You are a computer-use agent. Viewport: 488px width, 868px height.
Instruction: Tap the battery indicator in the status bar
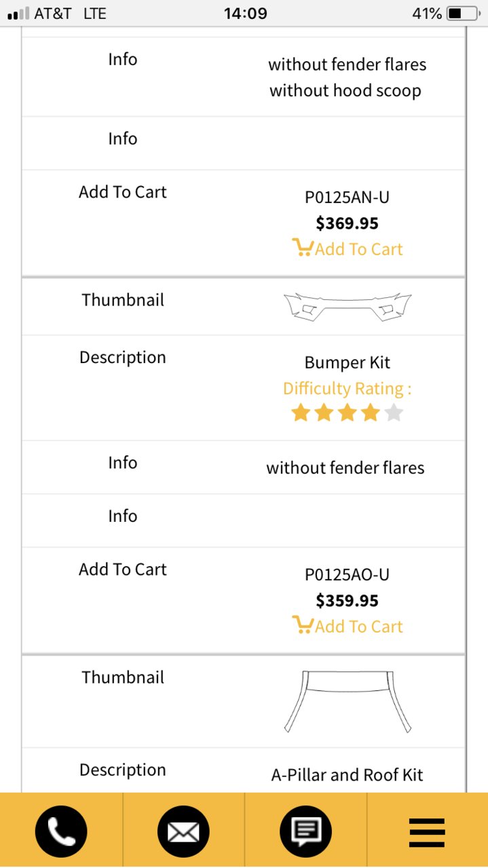coord(464,14)
